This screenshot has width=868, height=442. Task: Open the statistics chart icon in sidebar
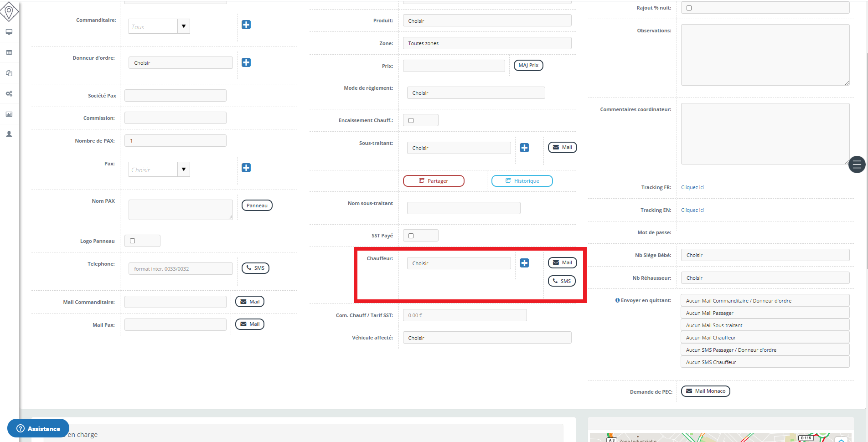(x=9, y=114)
